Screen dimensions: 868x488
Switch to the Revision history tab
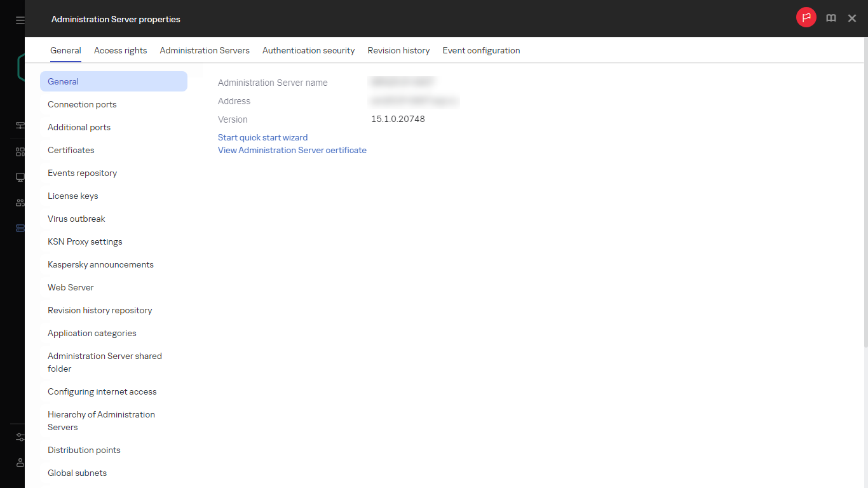[x=398, y=50]
